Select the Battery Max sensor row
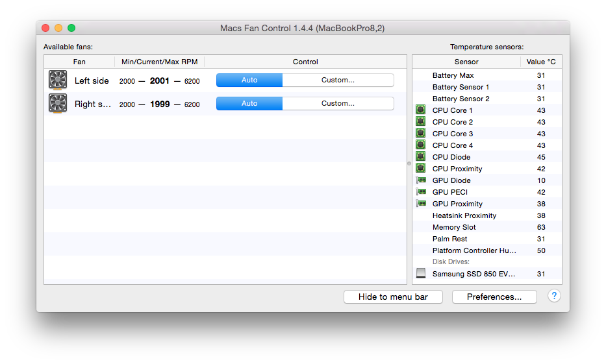Screen dimensions: 606x364 point(487,75)
